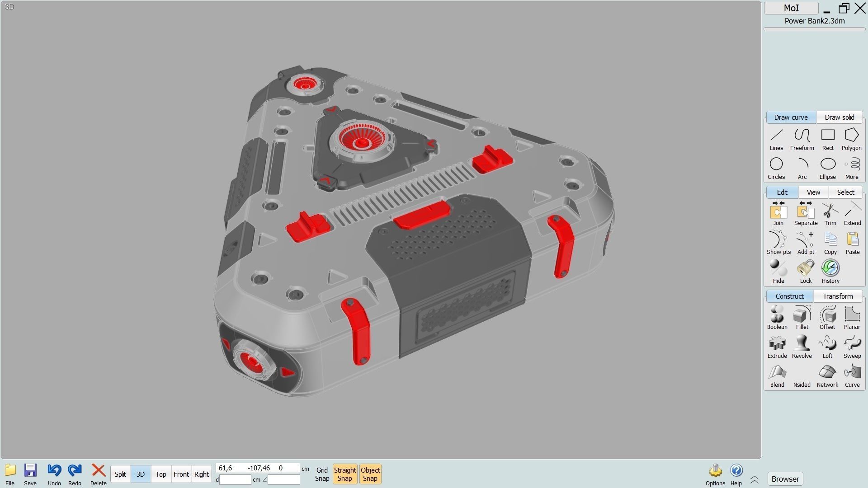Click the distance input field
Screen dimensions: 868x488
point(235,480)
